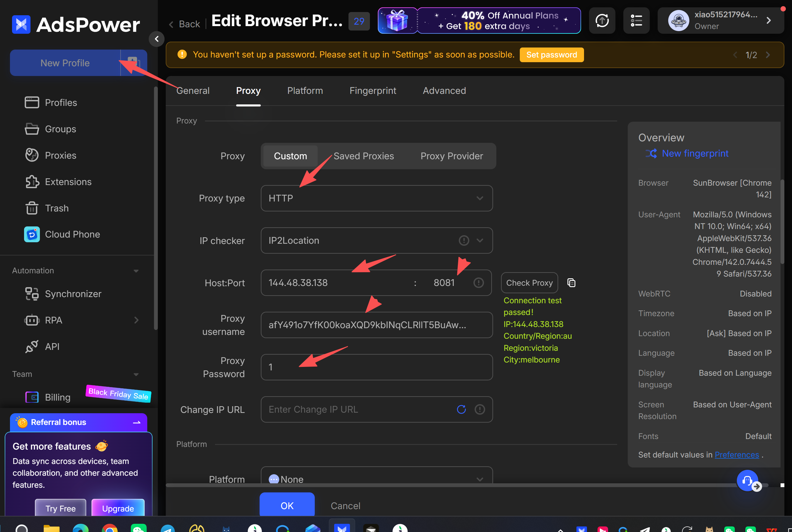This screenshot has width=792, height=532.
Task: Collapse the sidebar with arrow button
Action: coord(156,39)
